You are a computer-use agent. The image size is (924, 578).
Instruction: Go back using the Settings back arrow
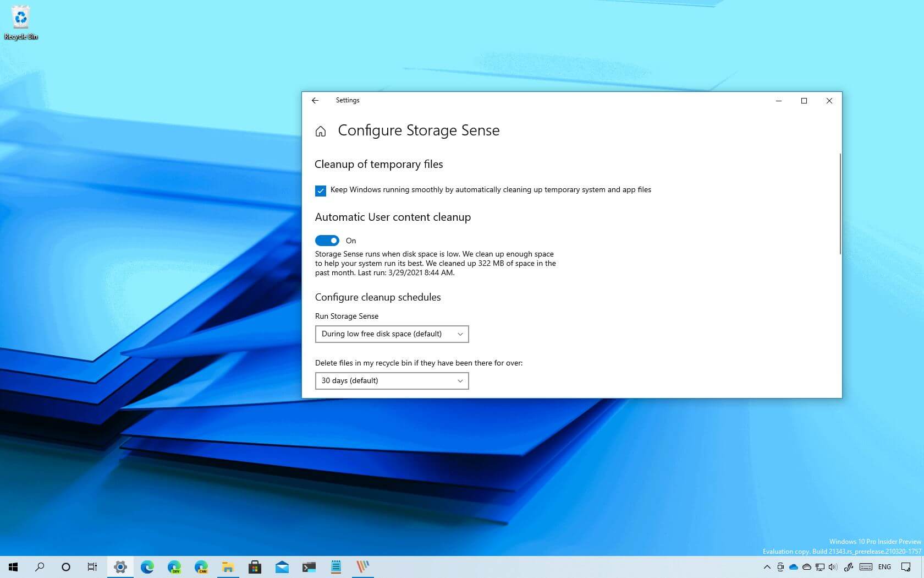coord(315,100)
